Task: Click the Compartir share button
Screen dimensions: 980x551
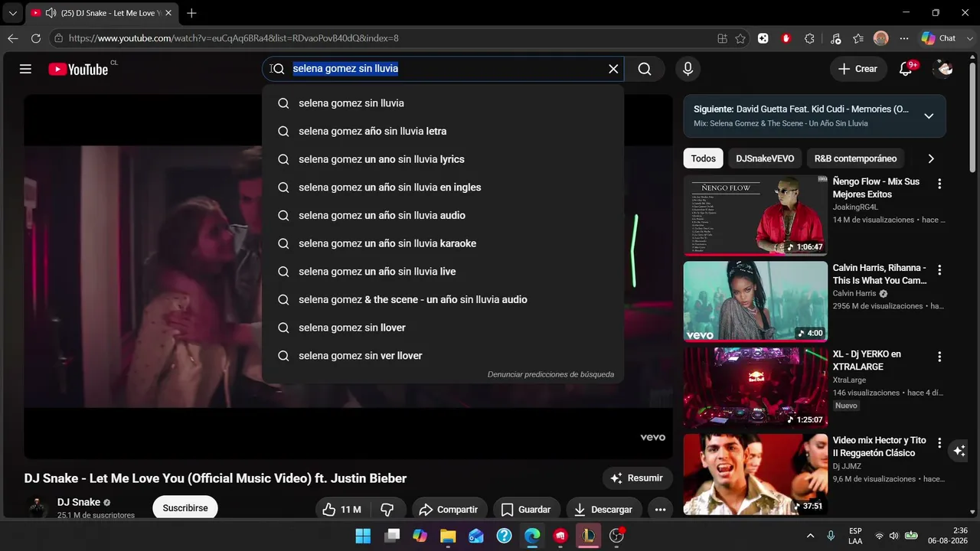Action: pos(449,510)
